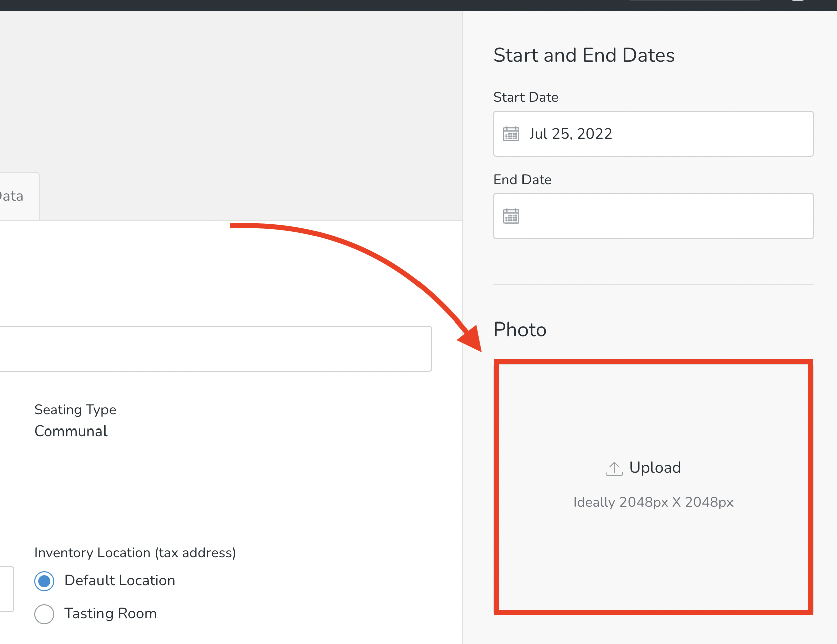Viewport: 837px width, 644px height.
Task: Click the upload arrow icon in Photo section
Action: pos(613,467)
